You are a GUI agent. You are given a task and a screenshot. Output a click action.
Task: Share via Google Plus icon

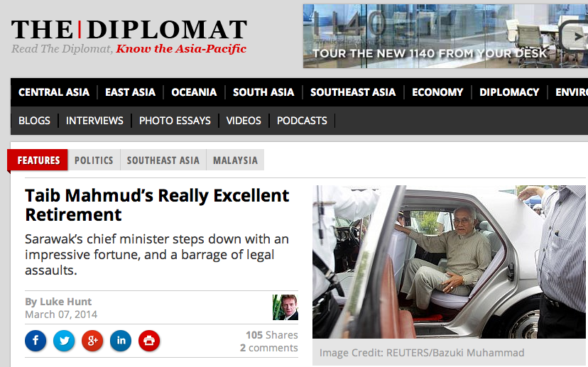click(92, 341)
